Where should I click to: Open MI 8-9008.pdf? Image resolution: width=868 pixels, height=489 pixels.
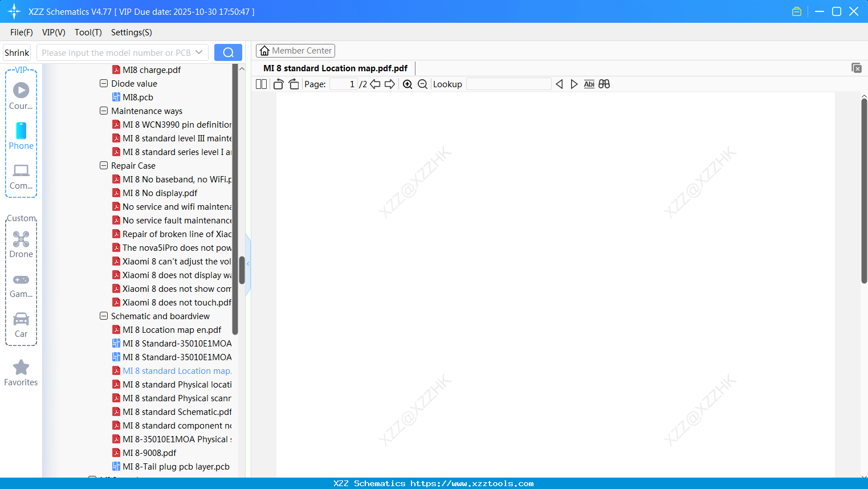pyautogui.click(x=144, y=453)
